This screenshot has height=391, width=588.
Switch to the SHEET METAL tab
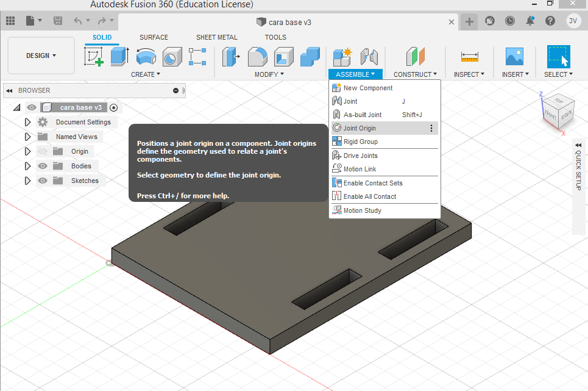(x=217, y=37)
